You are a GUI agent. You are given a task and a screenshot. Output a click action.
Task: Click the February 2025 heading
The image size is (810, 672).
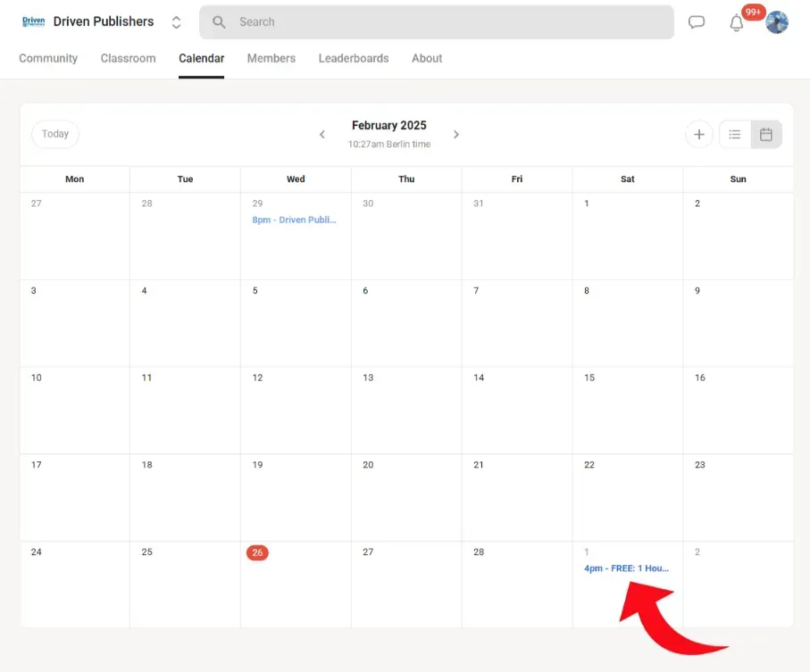point(389,126)
